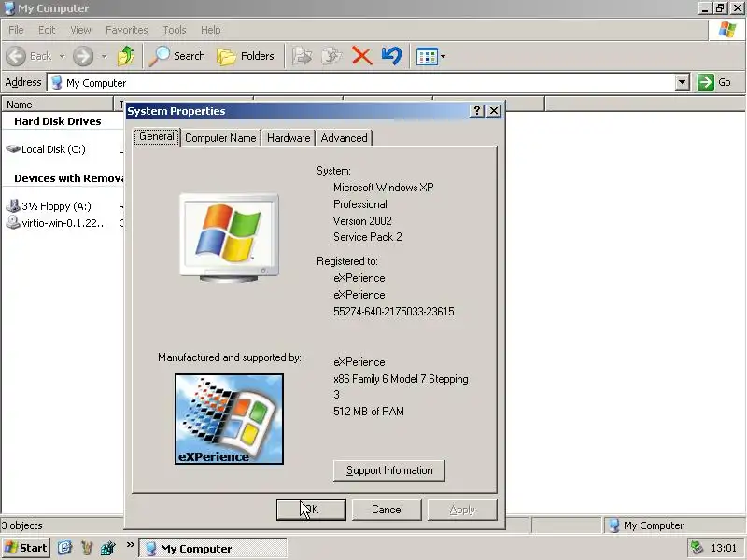This screenshot has width=747, height=560.
Task: Click the Service Pack 2 text
Action: tap(367, 237)
